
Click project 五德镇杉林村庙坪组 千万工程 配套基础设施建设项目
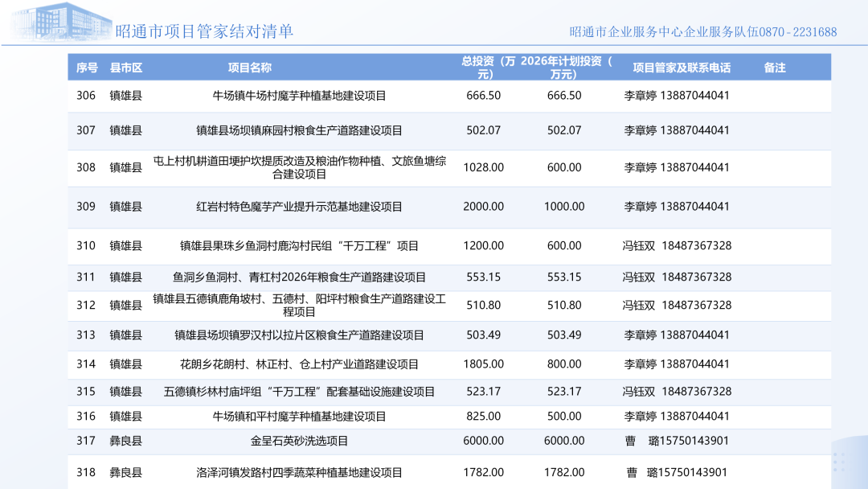click(299, 392)
